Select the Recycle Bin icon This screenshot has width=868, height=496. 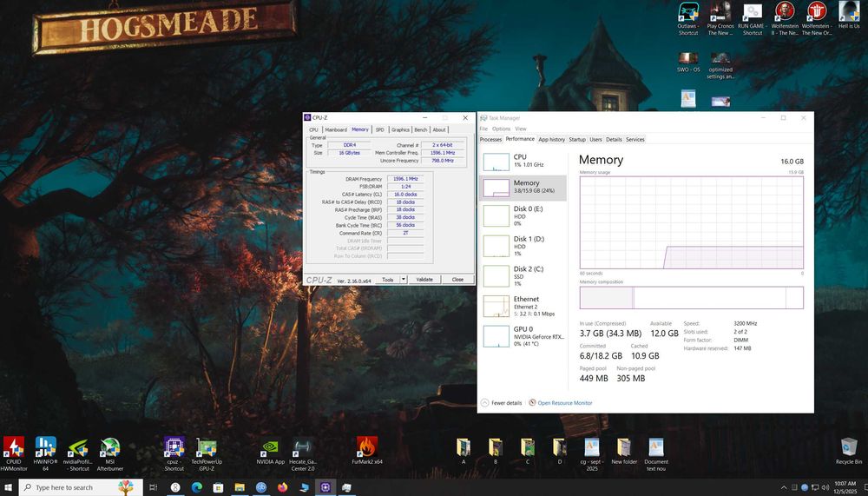pos(849,451)
